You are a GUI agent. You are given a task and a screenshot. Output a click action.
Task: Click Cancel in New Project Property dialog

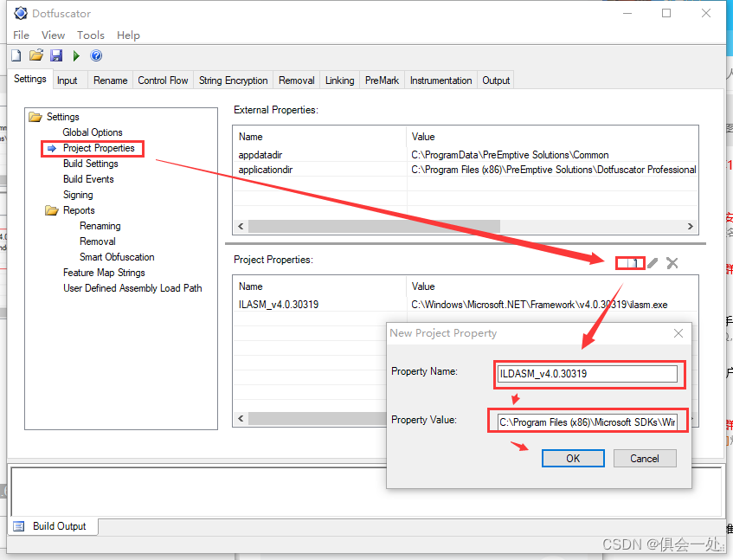tap(645, 459)
